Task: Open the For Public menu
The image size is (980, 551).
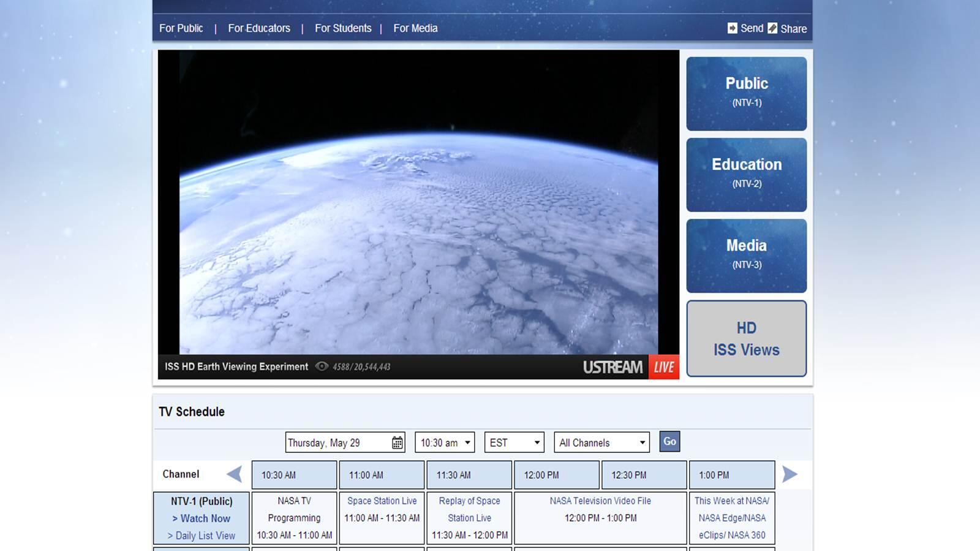Action: tap(181, 28)
